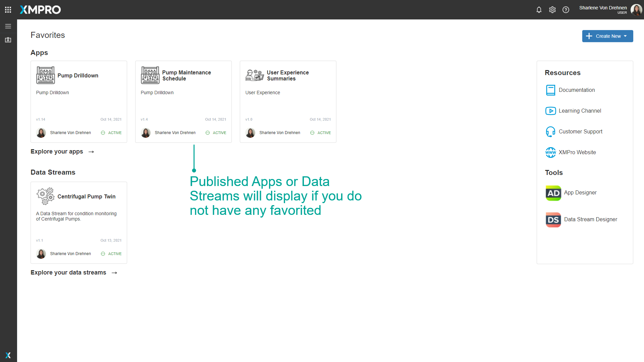Open the settings gear
Screen dimensions: 644x362
pyautogui.click(x=552, y=10)
